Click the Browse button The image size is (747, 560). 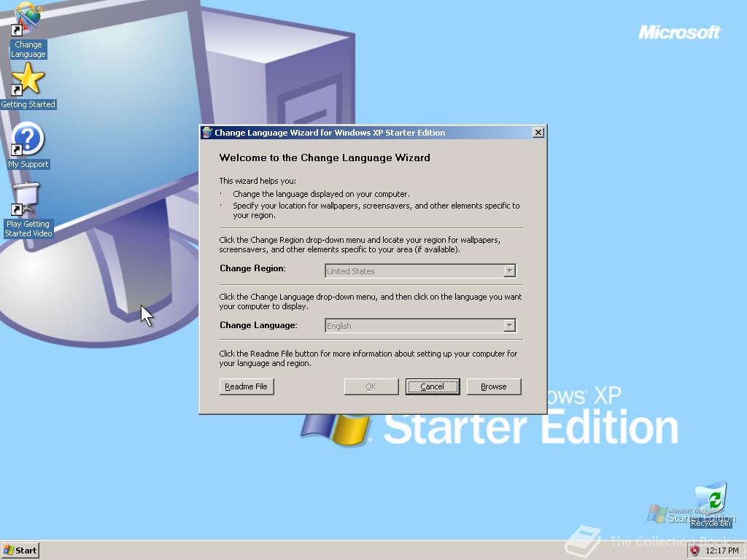pyautogui.click(x=494, y=386)
